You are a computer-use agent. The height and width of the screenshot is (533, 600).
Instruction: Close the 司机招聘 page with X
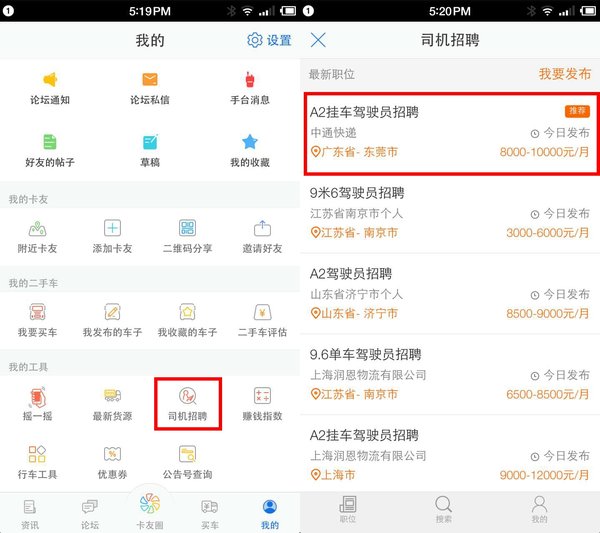[318, 40]
